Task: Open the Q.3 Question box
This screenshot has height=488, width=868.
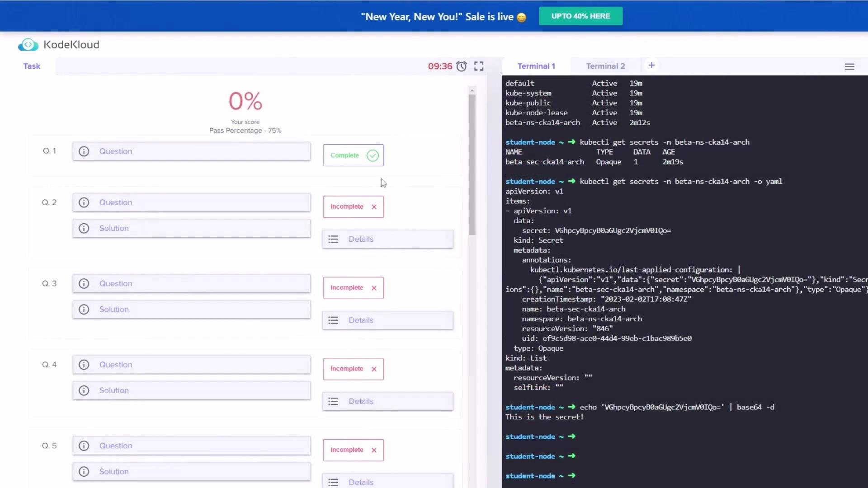Action: [192, 284]
